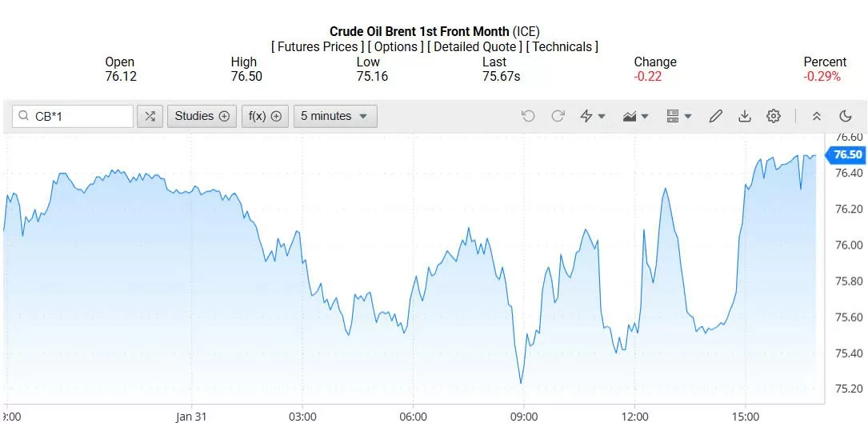Collapse the toolbar with double chevron
The width and height of the screenshot is (868, 423).
point(817,116)
